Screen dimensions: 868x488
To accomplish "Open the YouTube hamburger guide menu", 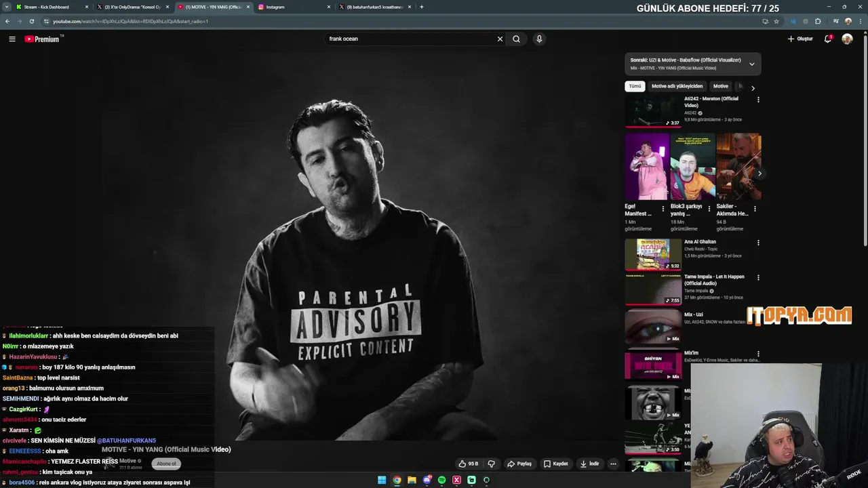I will [12, 39].
